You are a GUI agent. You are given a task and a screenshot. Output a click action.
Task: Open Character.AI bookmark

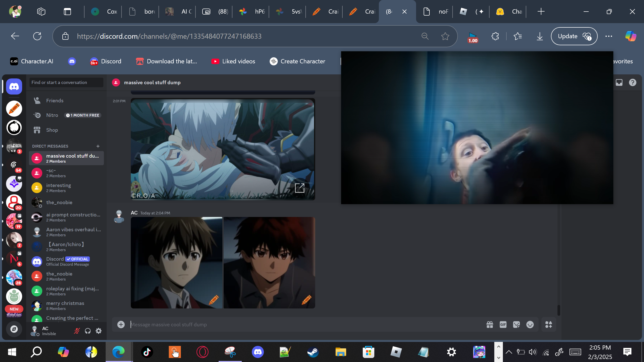(32, 61)
